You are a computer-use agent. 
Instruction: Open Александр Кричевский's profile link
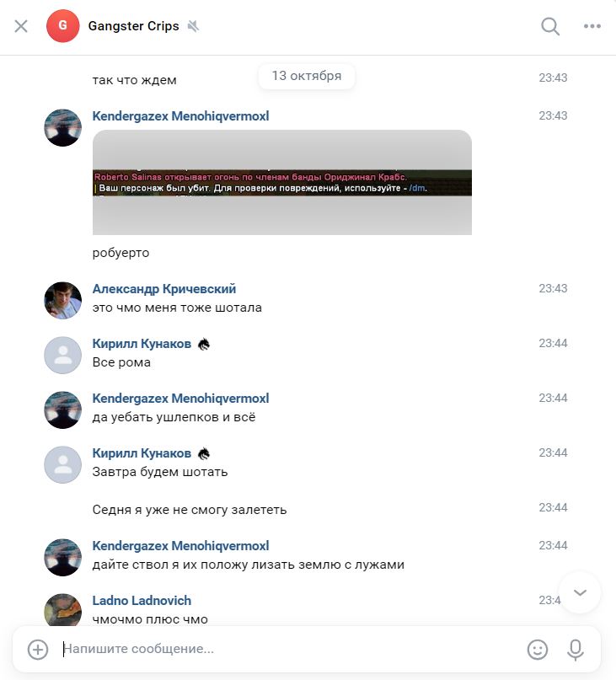164,289
